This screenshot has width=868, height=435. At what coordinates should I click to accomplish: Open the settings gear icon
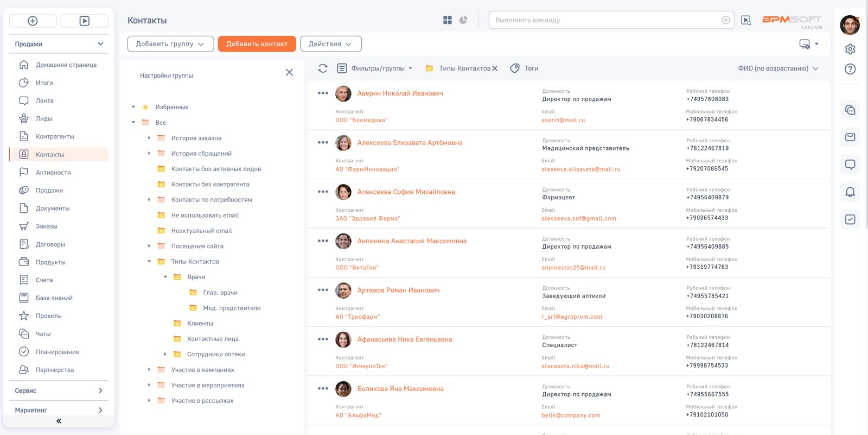coord(850,49)
